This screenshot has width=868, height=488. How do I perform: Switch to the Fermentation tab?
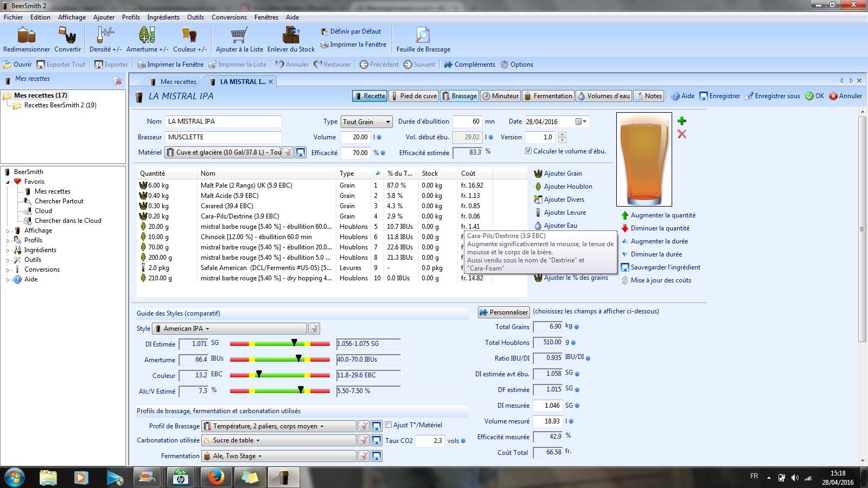pos(548,96)
